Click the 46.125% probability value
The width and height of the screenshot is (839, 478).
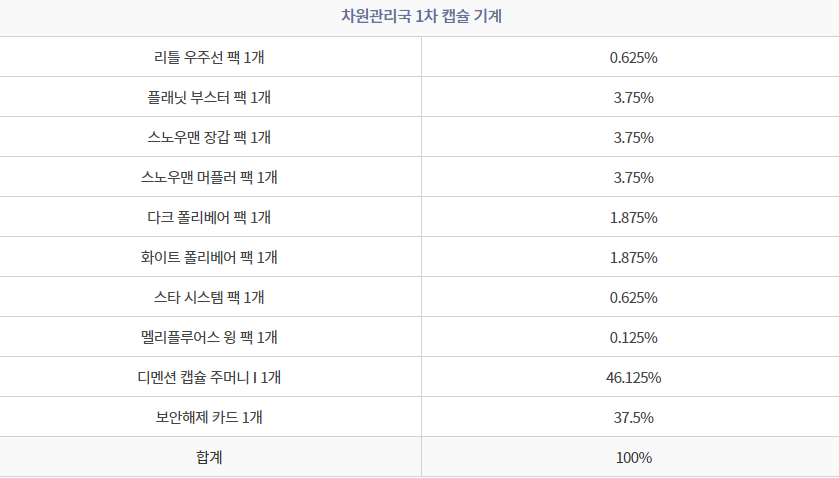634,377
